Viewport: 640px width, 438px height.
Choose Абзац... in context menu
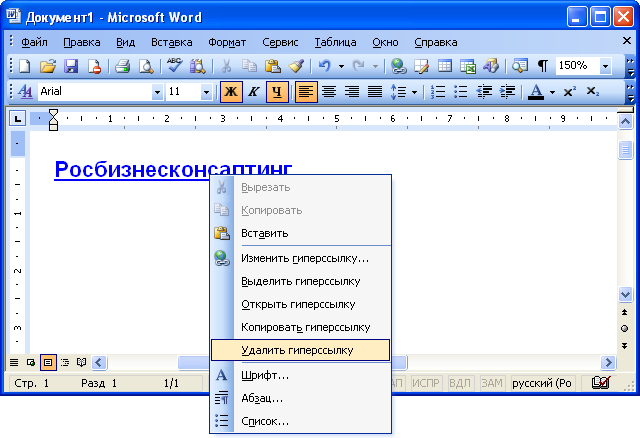click(300, 398)
